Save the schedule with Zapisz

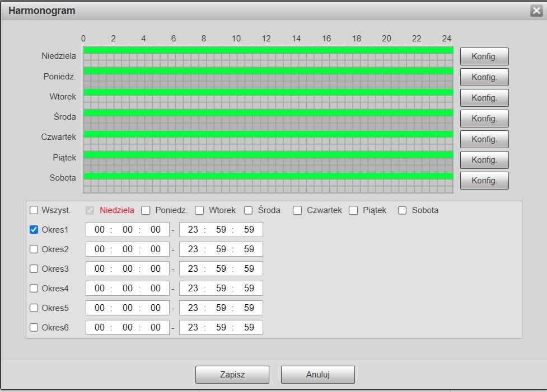point(232,375)
